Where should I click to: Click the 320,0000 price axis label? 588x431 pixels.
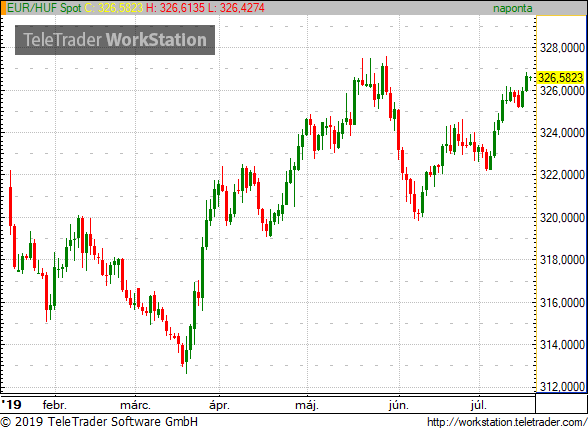(562, 218)
